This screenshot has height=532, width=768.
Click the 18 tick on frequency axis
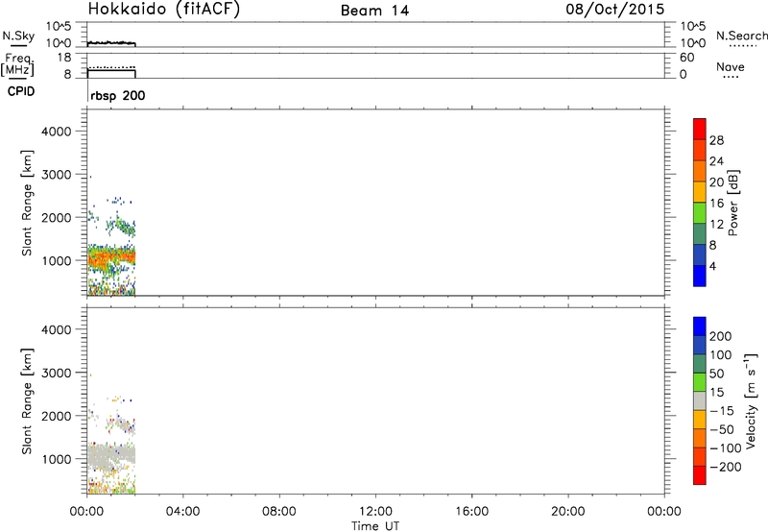[x=64, y=58]
